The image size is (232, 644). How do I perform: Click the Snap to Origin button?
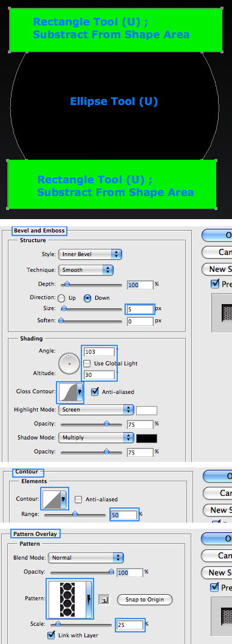(x=145, y=600)
